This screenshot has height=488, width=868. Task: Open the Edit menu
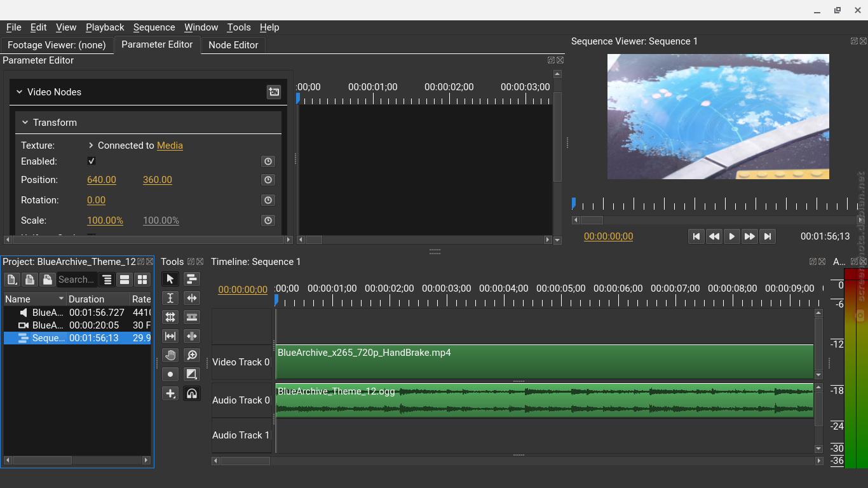point(39,27)
